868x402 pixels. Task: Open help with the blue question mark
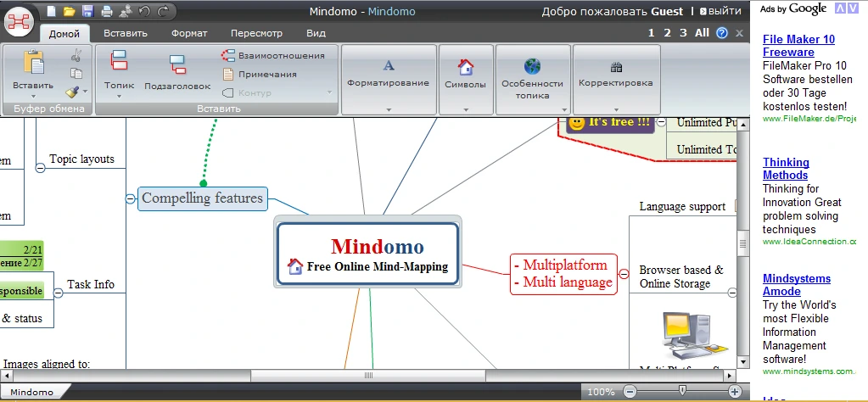(x=721, y=32)
